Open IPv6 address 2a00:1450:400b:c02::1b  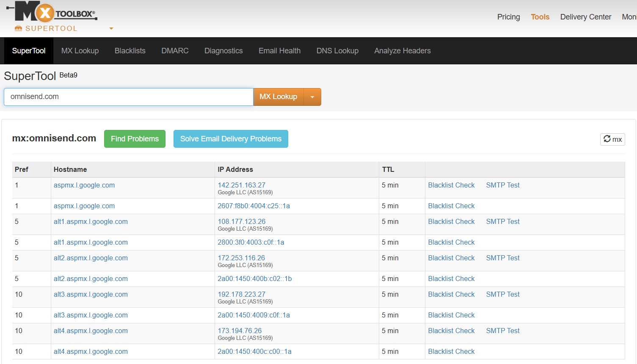(255, 279)
